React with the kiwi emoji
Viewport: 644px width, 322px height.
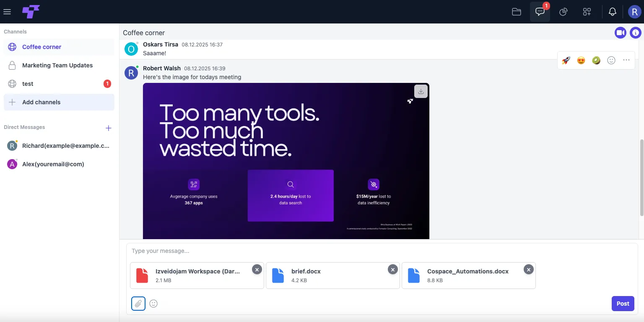(596, 60)
